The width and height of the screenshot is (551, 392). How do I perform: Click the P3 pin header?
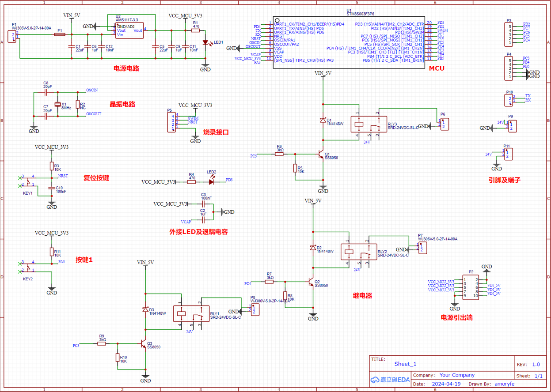coord(509,34)
